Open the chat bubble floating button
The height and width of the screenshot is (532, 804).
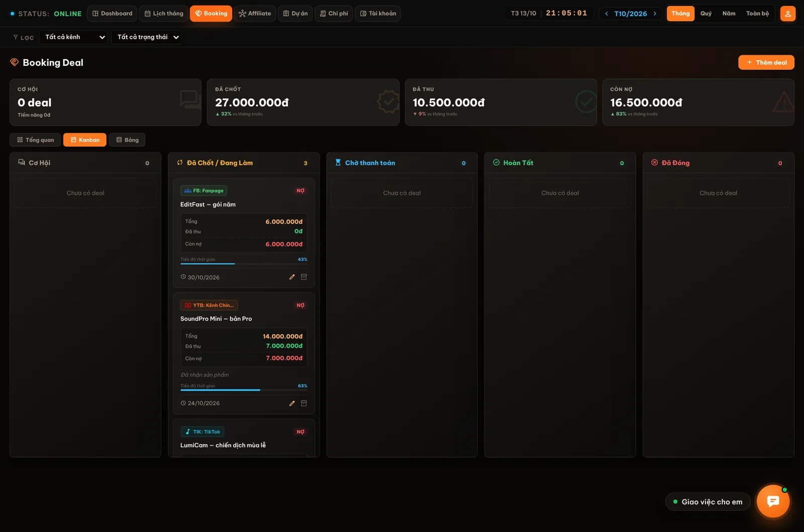[773, 501]
